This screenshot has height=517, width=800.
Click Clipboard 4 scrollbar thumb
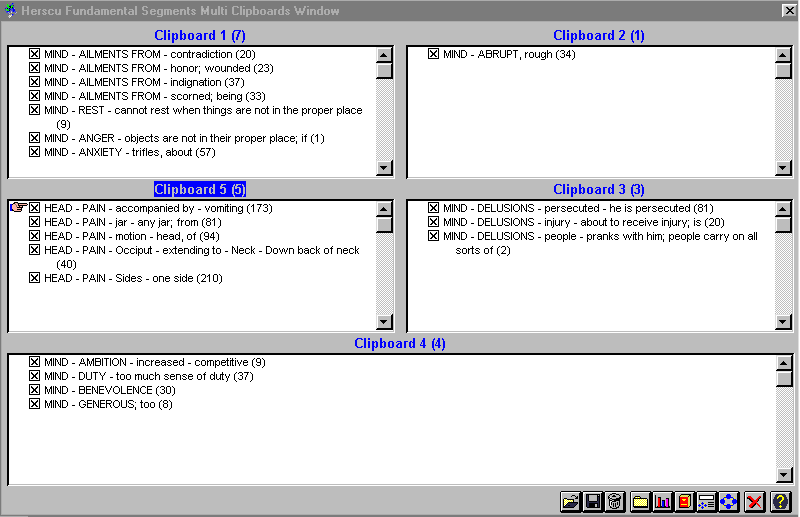click(784, 379)
